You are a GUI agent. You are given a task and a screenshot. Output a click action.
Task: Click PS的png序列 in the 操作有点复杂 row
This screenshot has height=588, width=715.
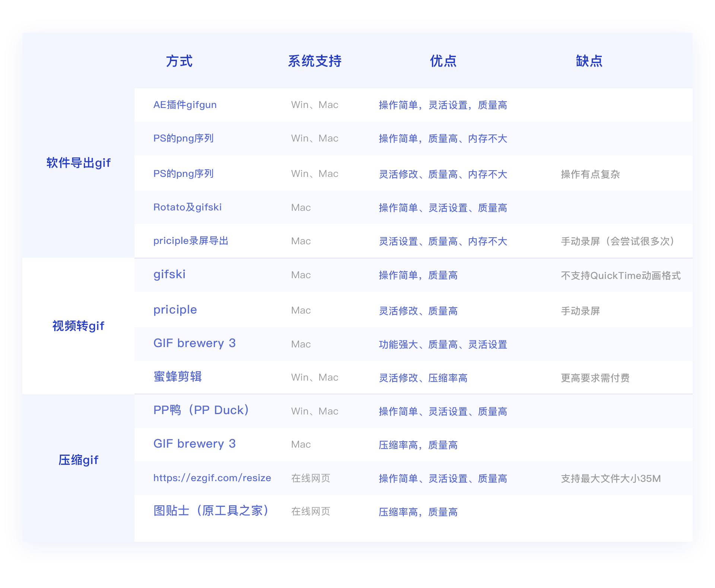pos(184,174)
